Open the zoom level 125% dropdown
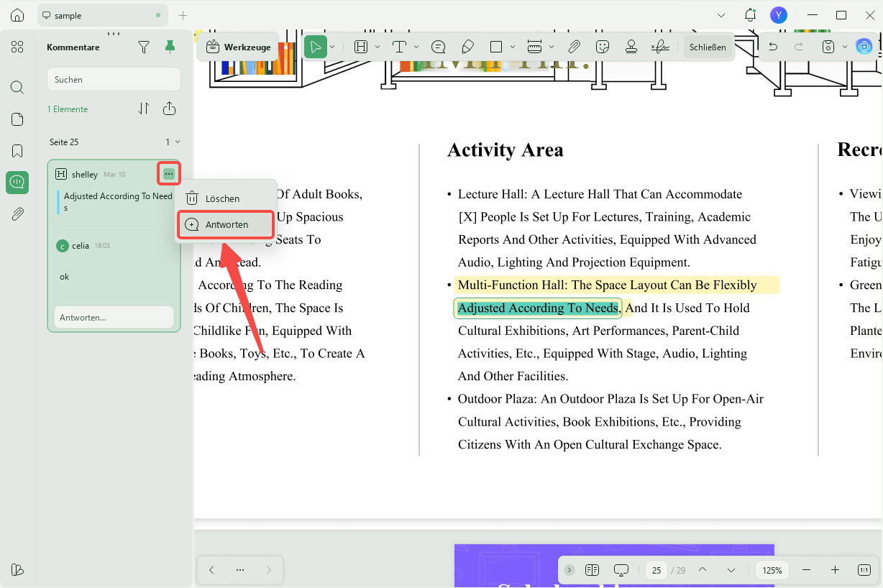The width and height of the screenshot is (883, 588). 772,570
